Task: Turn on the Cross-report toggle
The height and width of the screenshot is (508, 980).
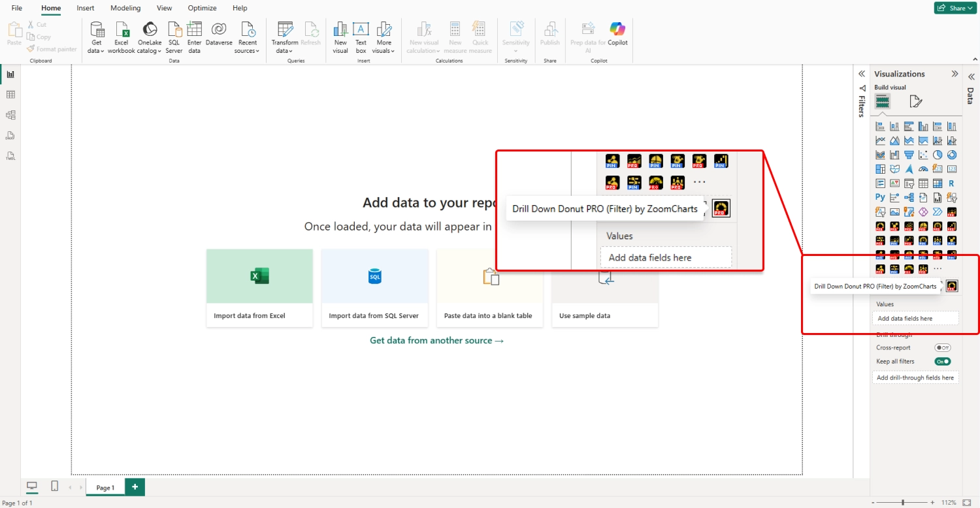Action: coord(943,348)
